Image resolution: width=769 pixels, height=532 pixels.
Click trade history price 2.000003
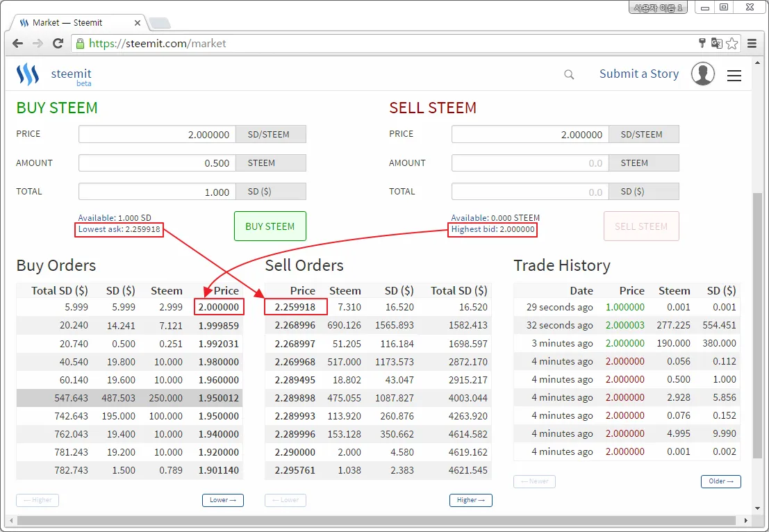coord(625,325)
